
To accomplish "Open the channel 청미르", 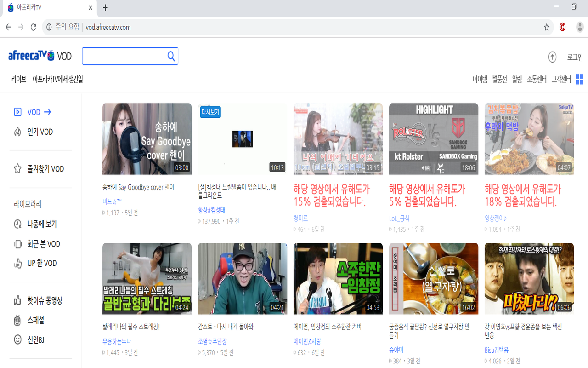I will [301, 218].
